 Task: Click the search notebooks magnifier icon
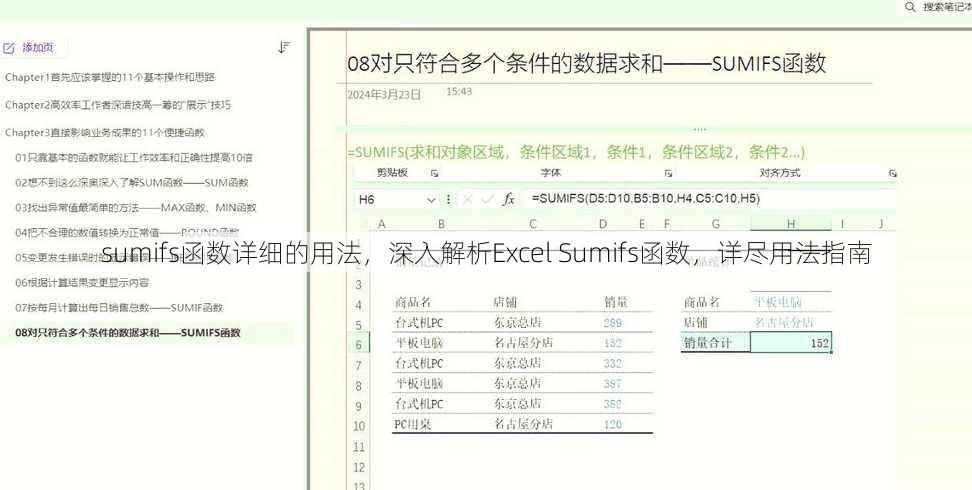[910, 7]
